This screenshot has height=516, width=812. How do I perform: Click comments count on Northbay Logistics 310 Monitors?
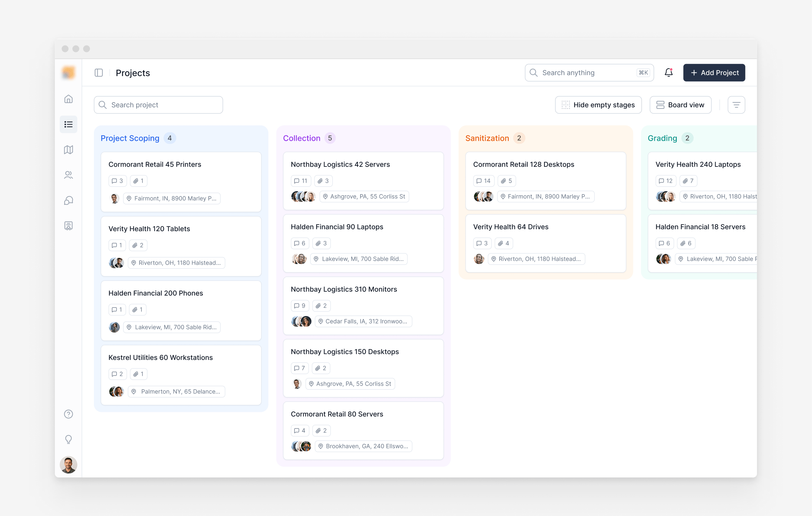point(300,306)
